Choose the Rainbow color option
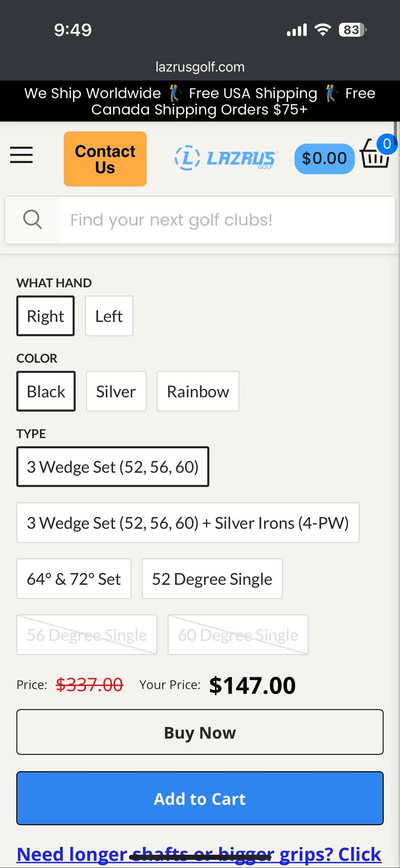The height and width of the screenshot is (868, 400). pyautogui.click(x=198, y=392)
